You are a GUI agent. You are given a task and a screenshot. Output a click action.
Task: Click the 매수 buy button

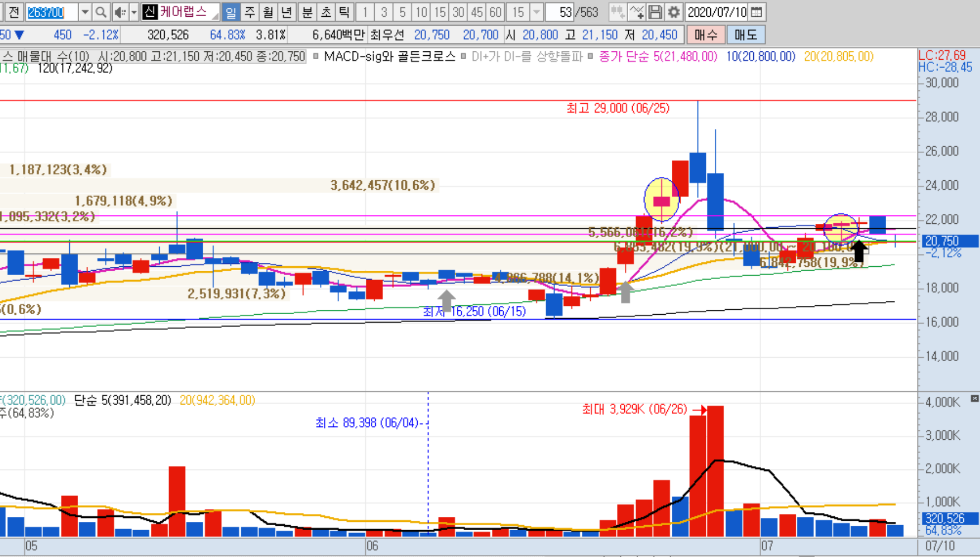tap(705, 35)
